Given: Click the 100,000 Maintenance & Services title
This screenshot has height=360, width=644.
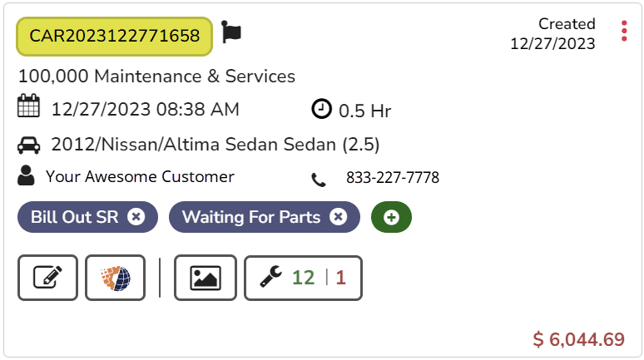Looking at the screenshot, I should point(156,76).
